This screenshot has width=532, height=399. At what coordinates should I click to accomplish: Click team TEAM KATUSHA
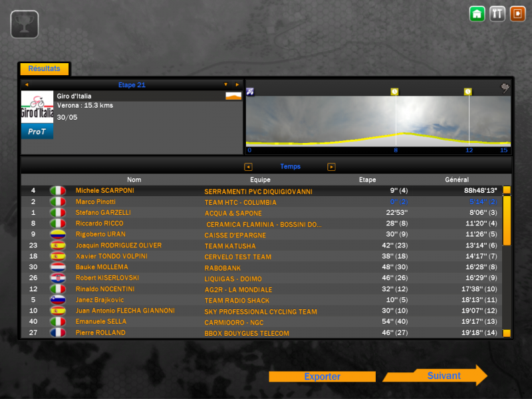click(230, 246)
